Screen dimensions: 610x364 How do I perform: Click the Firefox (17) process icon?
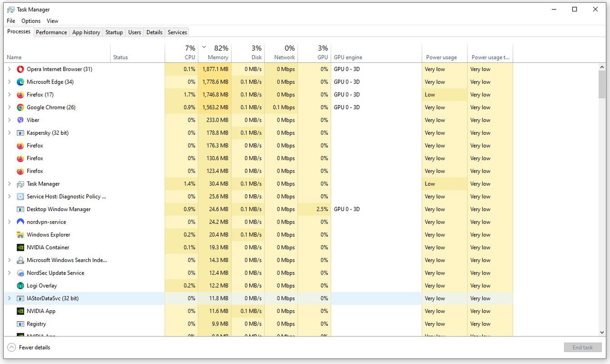pyautogui.click(x=20, y=95)
